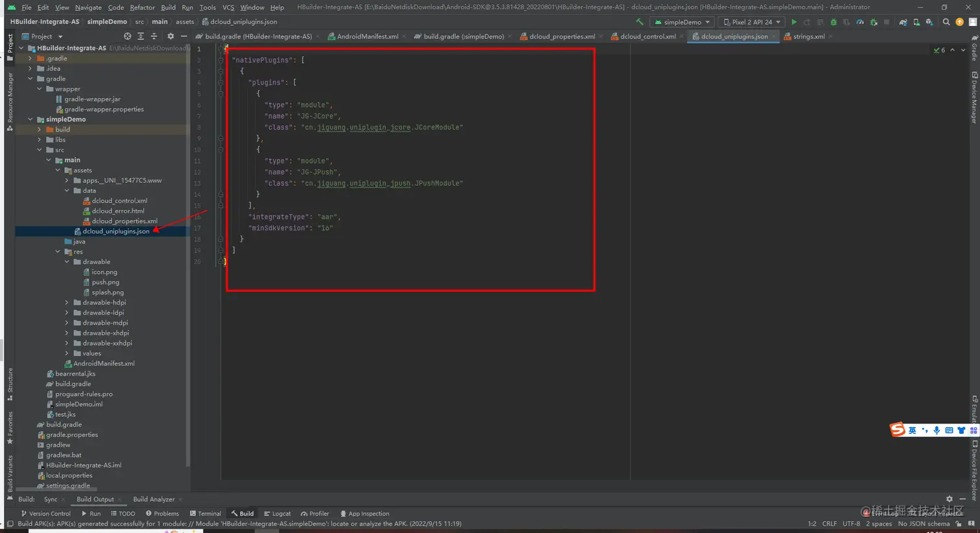
Task: Expand the build folder under simpleDemo
Action: pos(39,130)
